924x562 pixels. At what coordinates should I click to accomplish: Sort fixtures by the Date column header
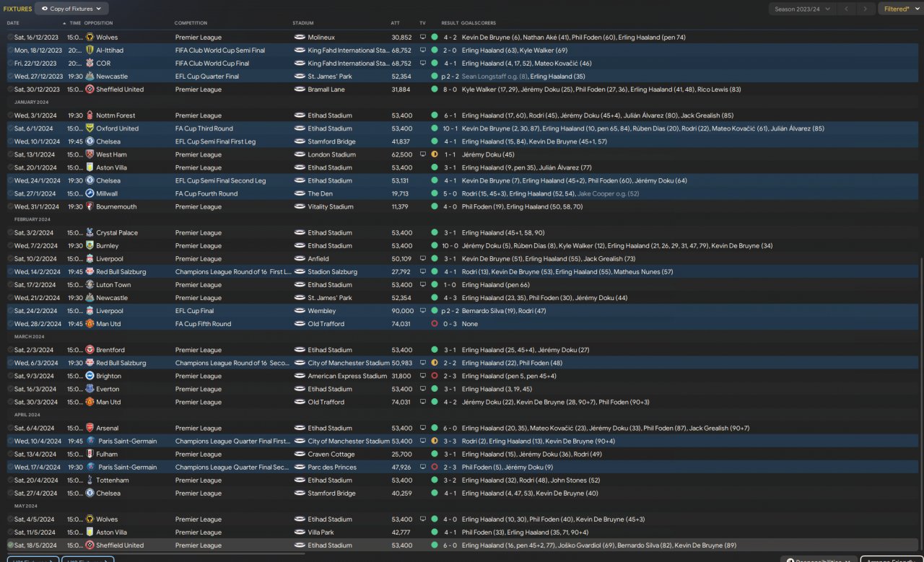[13, 23]
